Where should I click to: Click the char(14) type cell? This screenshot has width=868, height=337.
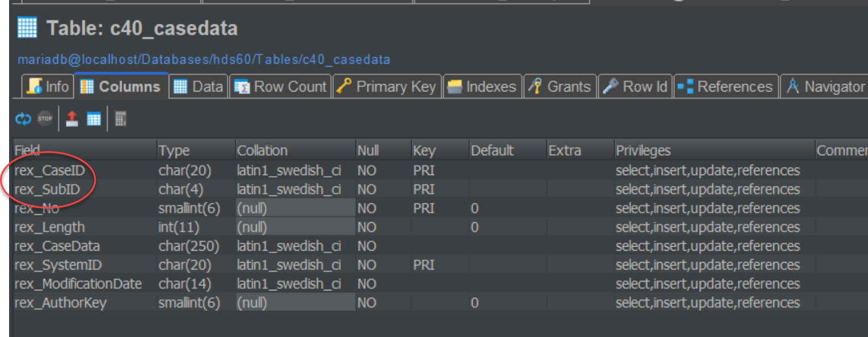[x=196, y=284]
